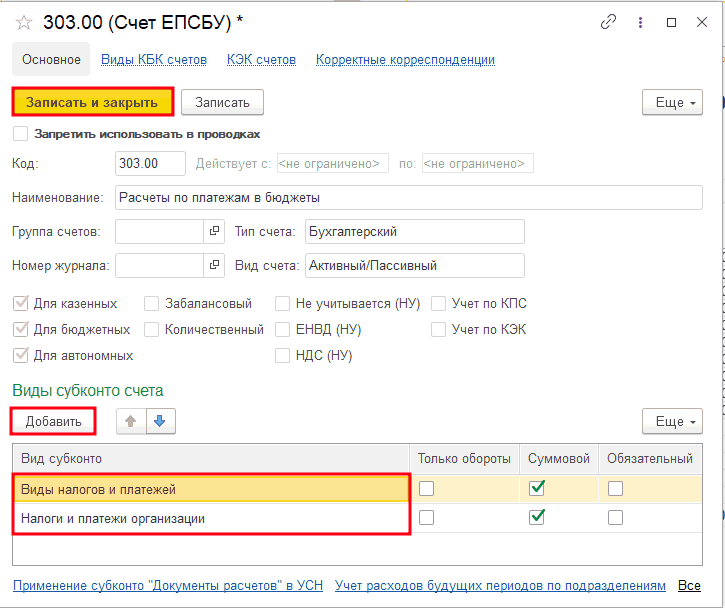Open selection for Номер журнала field
Screen dimensions: 725x608
[x=214, y=266]
